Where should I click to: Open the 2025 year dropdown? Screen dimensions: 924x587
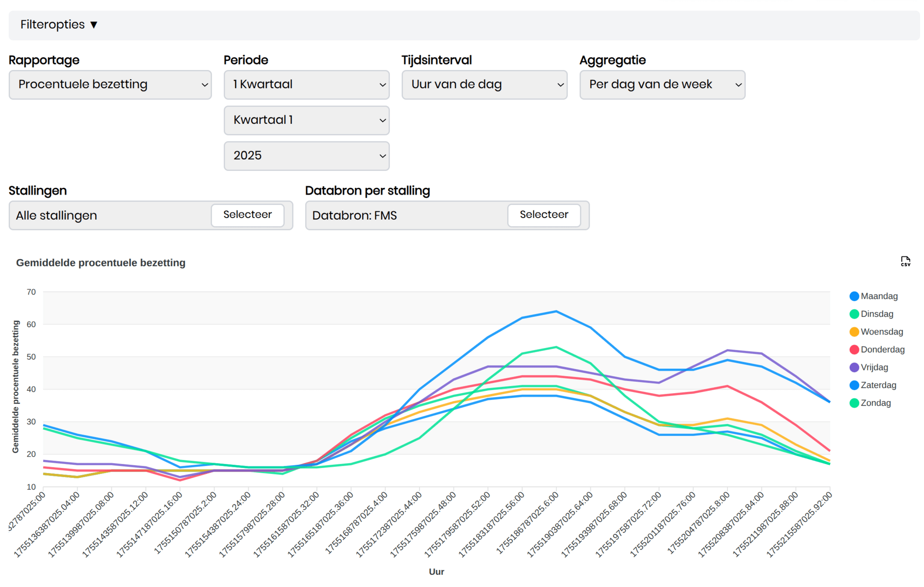(306, 156)
